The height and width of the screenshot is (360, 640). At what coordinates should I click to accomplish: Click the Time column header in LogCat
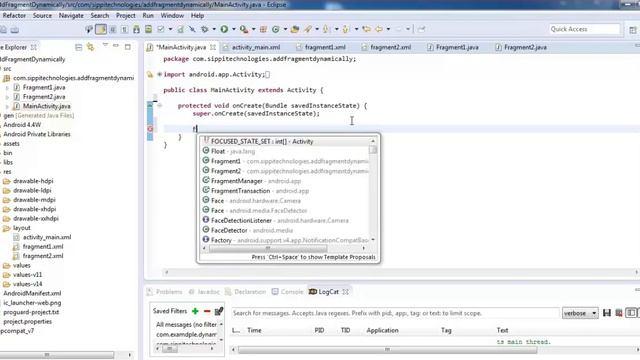[x=254, y=330]
